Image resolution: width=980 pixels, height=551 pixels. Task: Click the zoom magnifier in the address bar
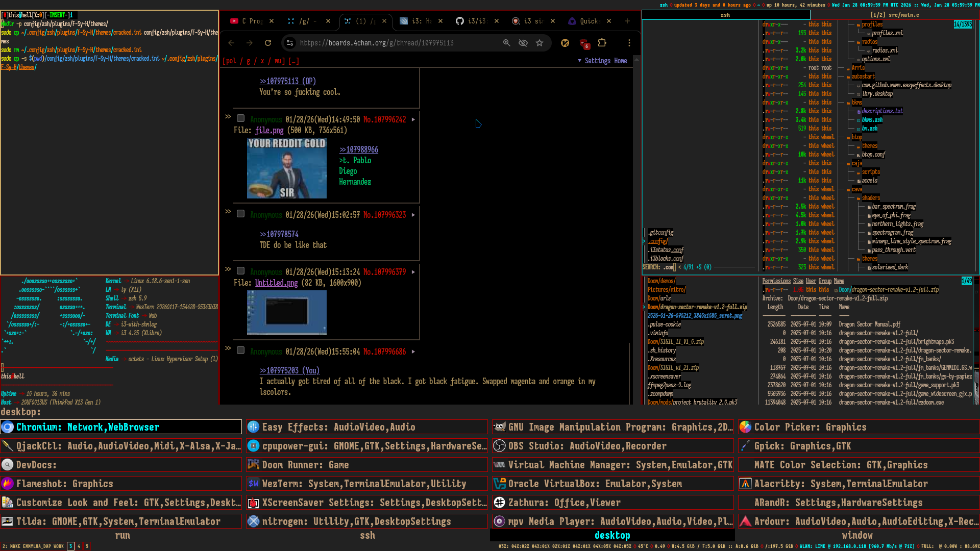pyautogui.click(x=506, y=43)
